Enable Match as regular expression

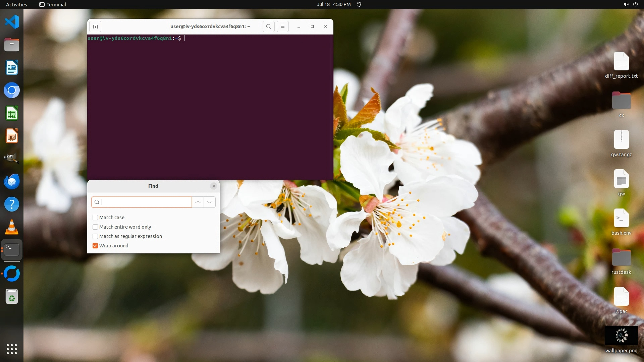[x=95, y=236]
